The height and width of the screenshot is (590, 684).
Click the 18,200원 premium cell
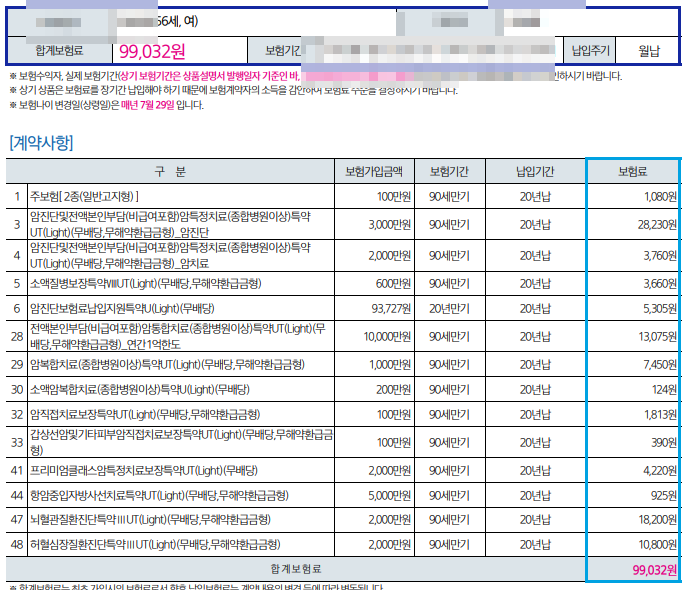point(657,520)
